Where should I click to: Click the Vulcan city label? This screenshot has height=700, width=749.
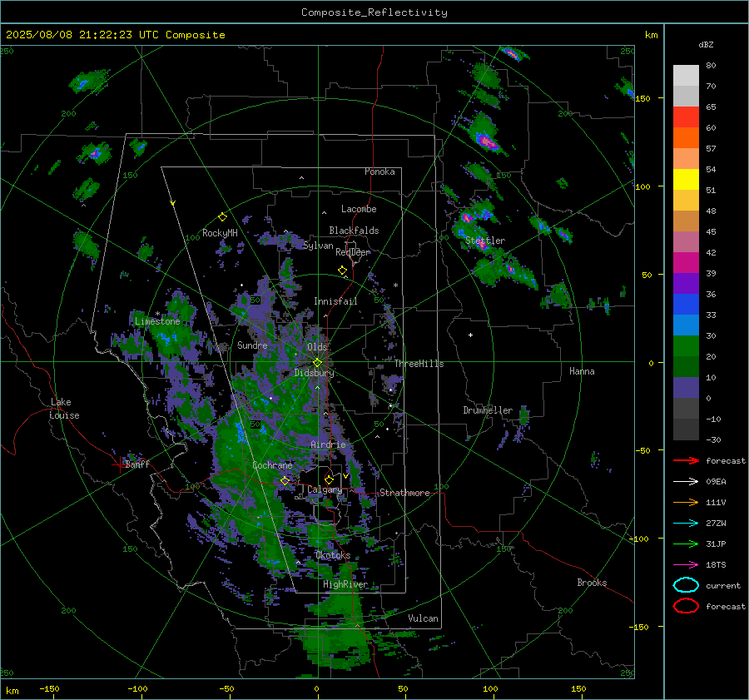[423, 618]
